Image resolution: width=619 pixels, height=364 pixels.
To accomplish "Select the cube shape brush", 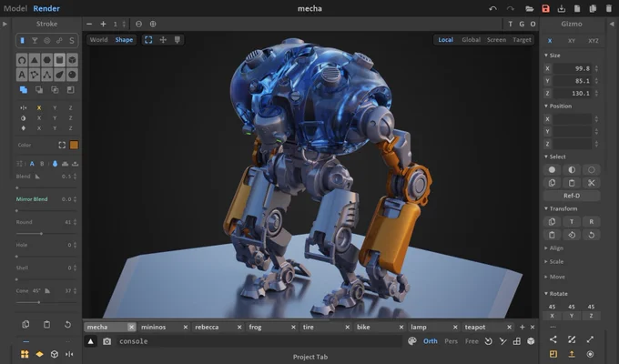I will (72, 60).
